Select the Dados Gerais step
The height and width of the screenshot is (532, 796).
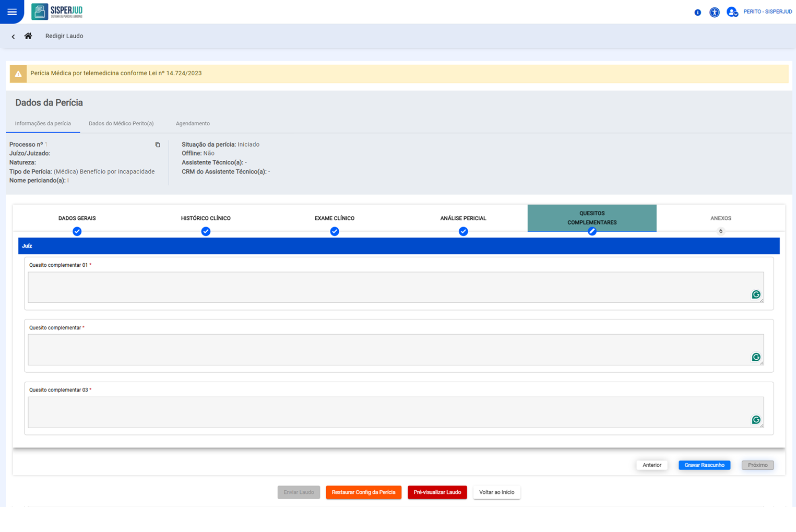[77, 219]
